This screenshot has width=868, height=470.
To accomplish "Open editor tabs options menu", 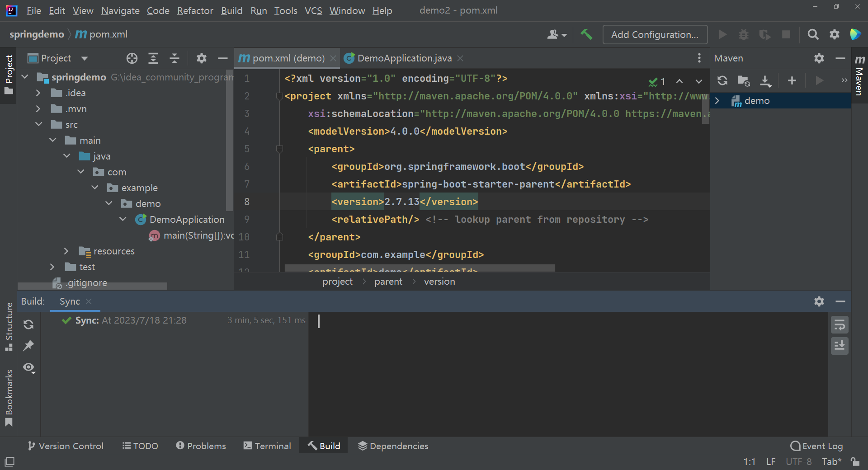I will point(699,58).
